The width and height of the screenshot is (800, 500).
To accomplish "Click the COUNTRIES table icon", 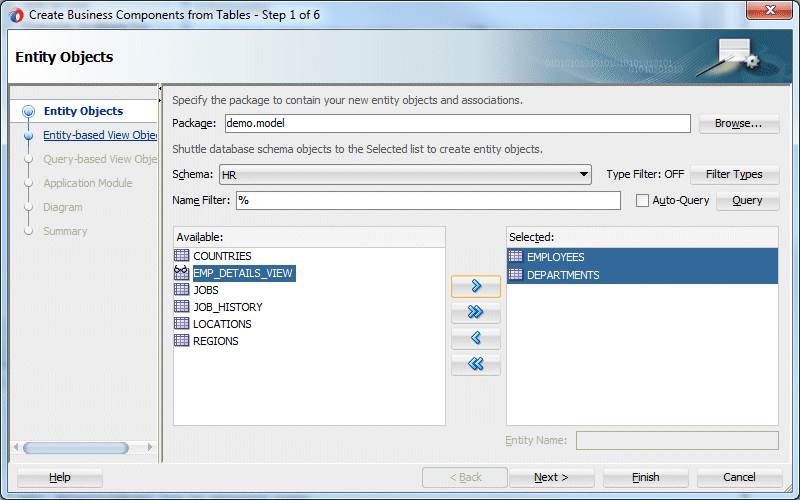I will click(181, 255).
